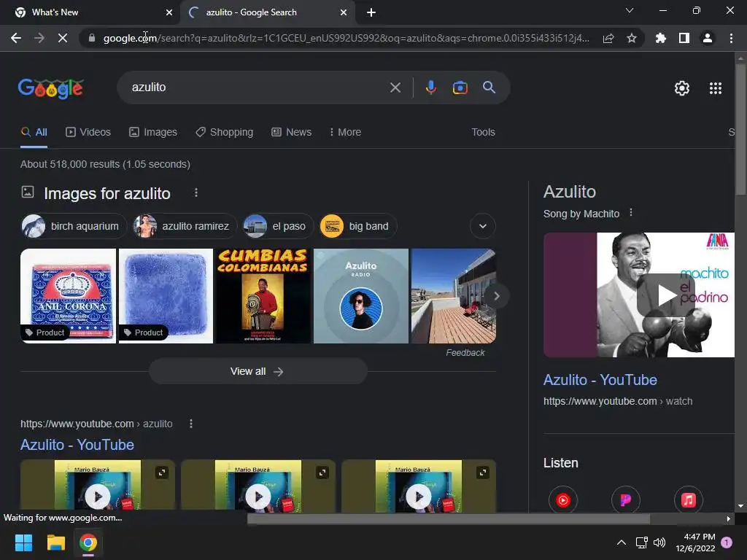Open the Cumbias Colombianas image
This screenshot has height=560, width=747.
click(x=263, y=296)
